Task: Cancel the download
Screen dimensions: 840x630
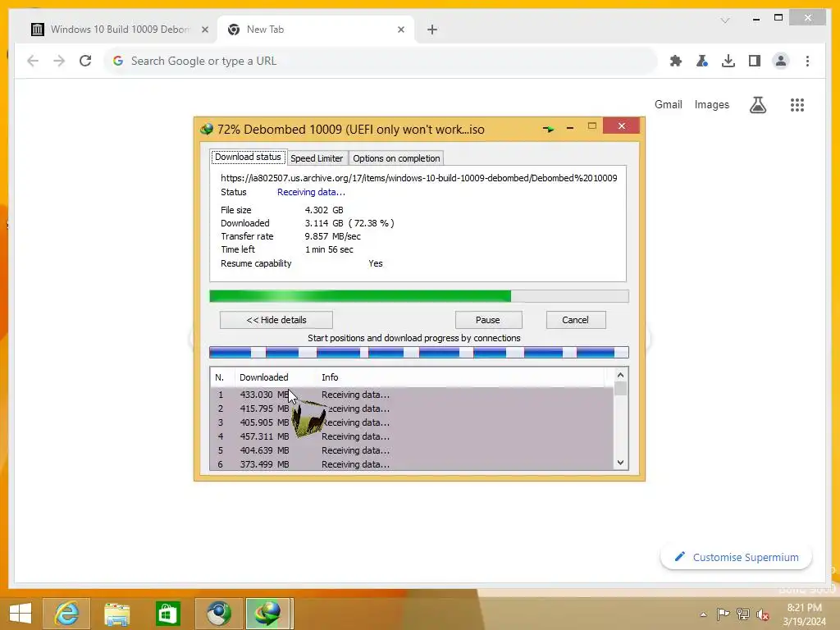Action: (575, 320)
